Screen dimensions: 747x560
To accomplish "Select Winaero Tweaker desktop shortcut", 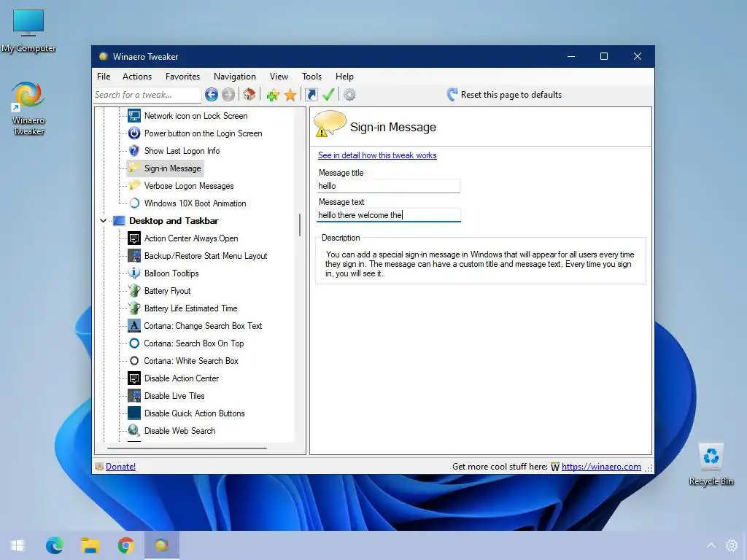I will click(x=28, y=109).
